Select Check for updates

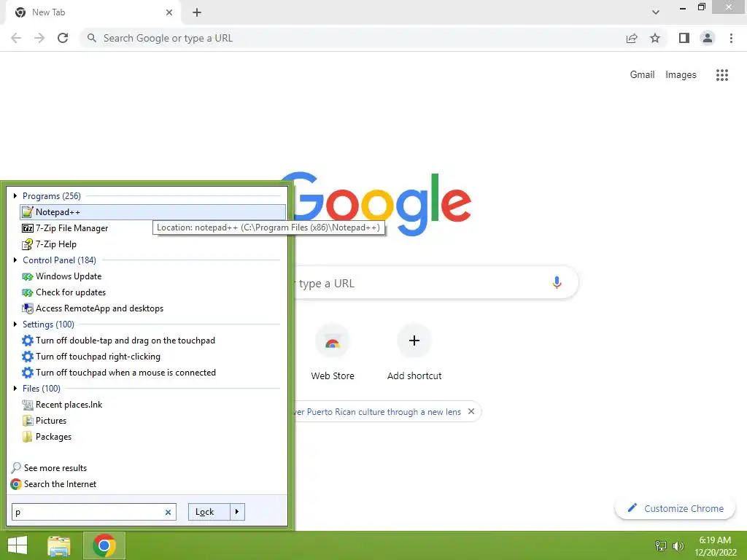tap(71, 292)
